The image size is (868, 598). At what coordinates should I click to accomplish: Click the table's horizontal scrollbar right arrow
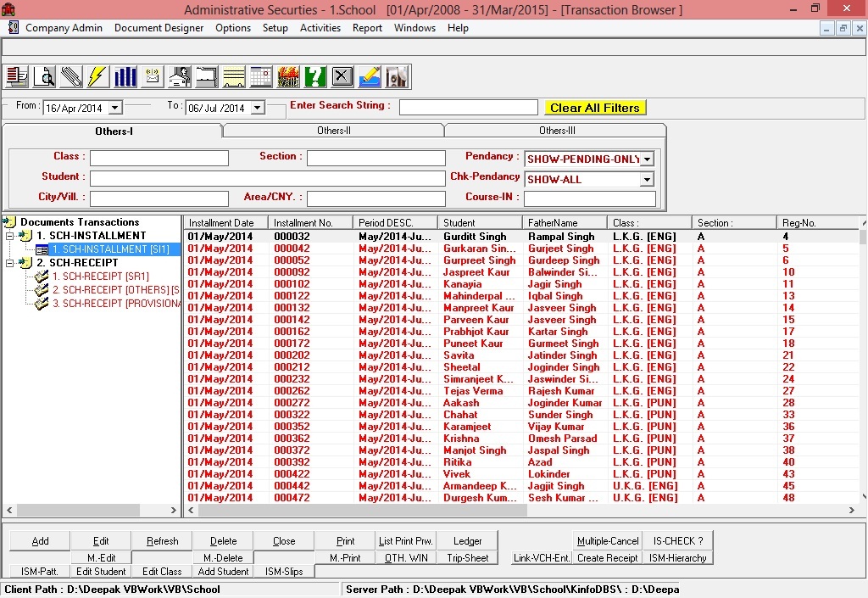(x=851, y=510)
